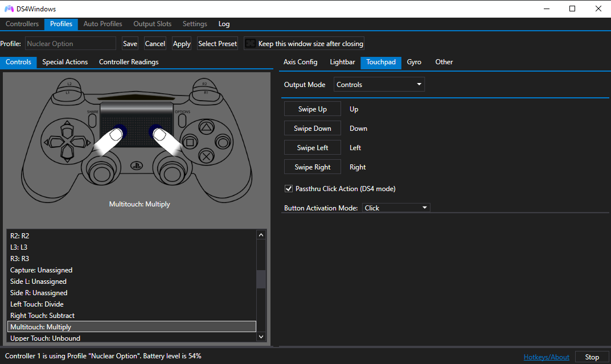Expand the Button Activation Mode dropdown
The width and height of the screenshot is (611, 364).
[x=396, y=208]
